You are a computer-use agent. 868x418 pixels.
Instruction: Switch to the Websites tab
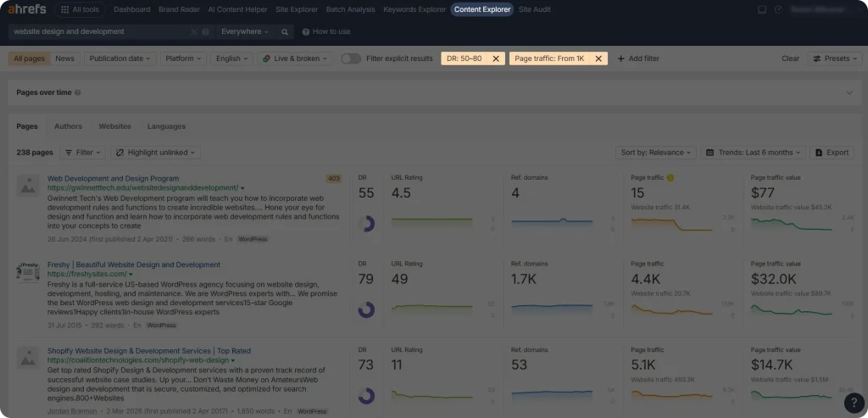(x=114, y=126)
